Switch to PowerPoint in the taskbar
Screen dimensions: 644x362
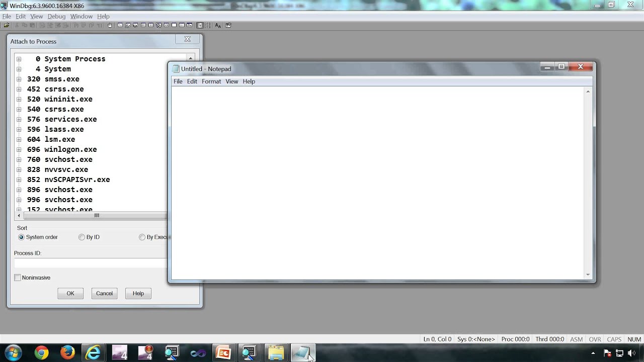point(223,353)
